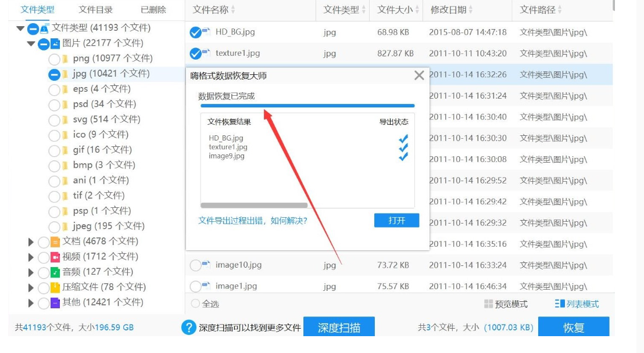Viewport: 644px width, 353px height.
Task: Click the 列表模式 list icon
Action: coord(559,304)
